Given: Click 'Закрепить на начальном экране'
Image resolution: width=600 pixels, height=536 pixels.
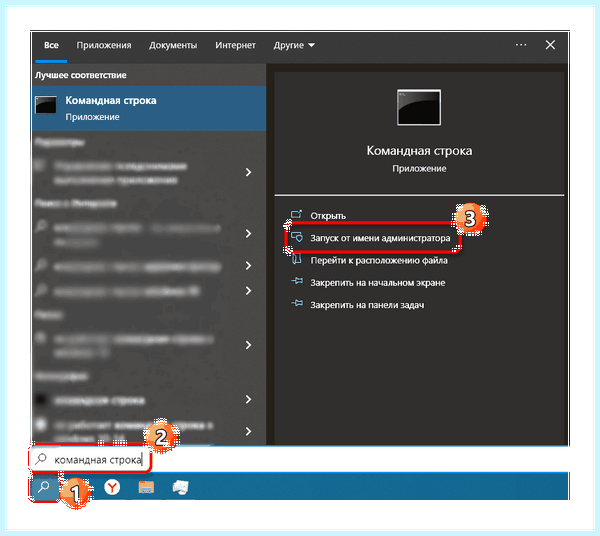Looking at the screenshot, I should click(x=377, y=283).
